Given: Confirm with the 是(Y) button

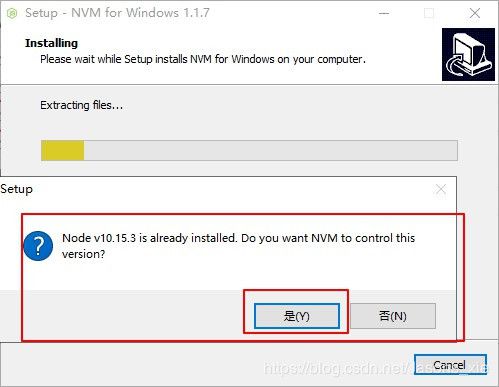Looking at the screenshot, I should click(297, 316).
